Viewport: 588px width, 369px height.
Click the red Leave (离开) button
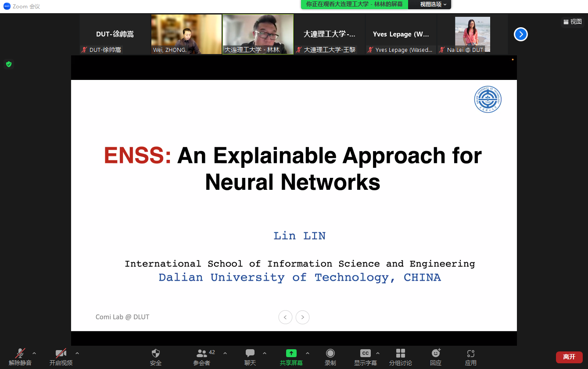pos(569,357)
